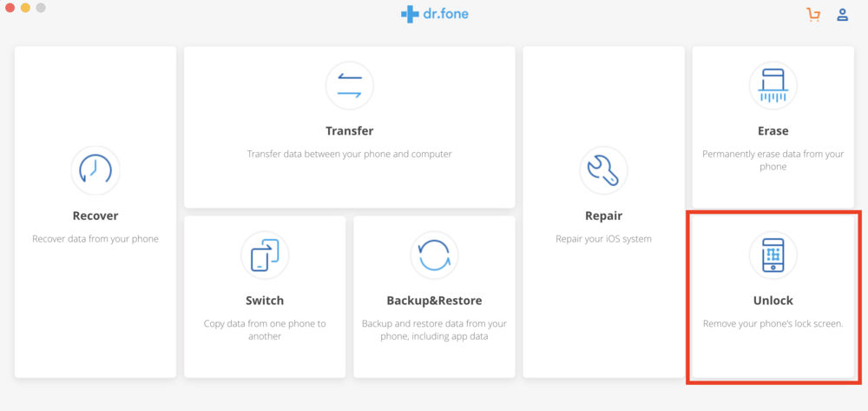Click "Repair your iOS system" description

(603, 239)
